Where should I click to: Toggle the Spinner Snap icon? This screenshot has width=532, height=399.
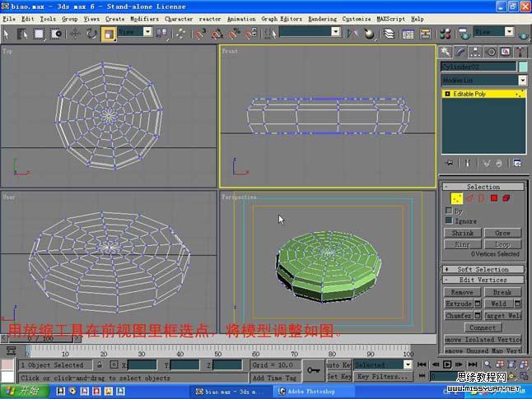(x=251, y=34)
